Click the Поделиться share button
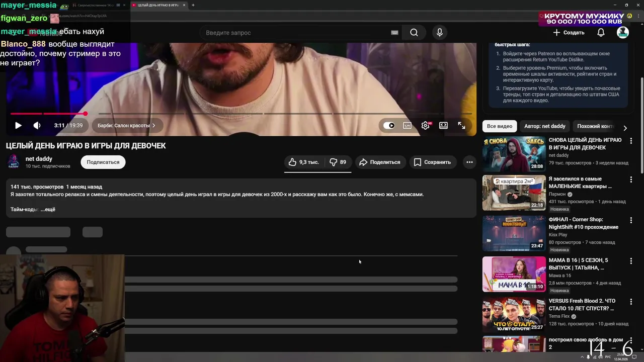 click(x=380, y=162)
